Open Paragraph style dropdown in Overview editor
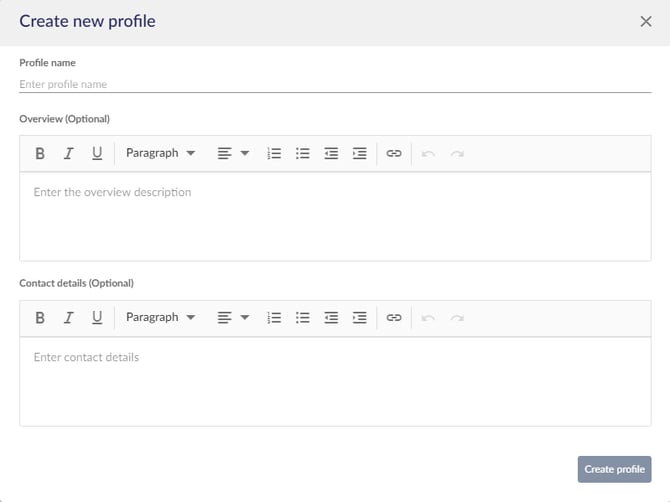670x502 pixels. (160, 154)
